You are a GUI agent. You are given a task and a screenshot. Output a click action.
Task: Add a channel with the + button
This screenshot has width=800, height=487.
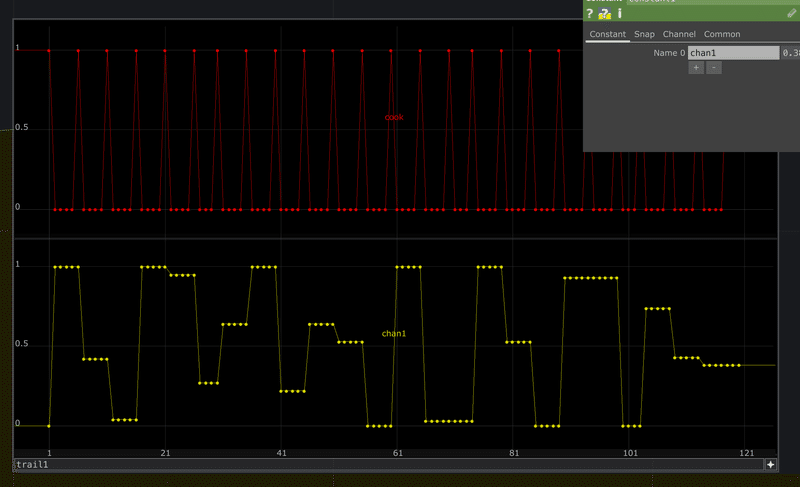click(x=696, y=67)
